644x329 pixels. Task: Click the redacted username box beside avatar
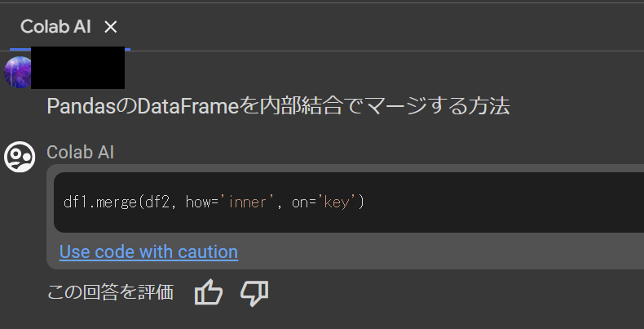click(78, 68)
